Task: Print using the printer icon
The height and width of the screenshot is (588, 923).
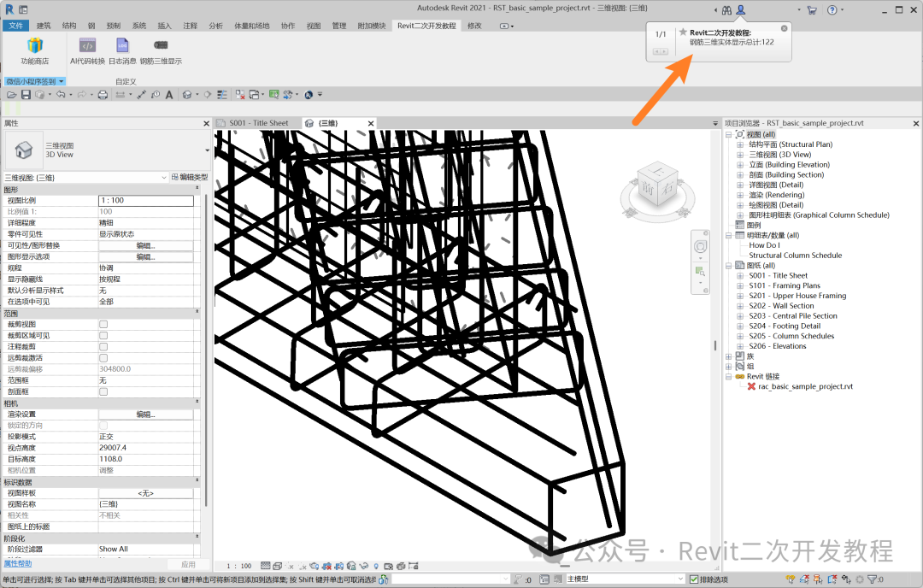Action: pyautogui.click(x=103, y=95)
